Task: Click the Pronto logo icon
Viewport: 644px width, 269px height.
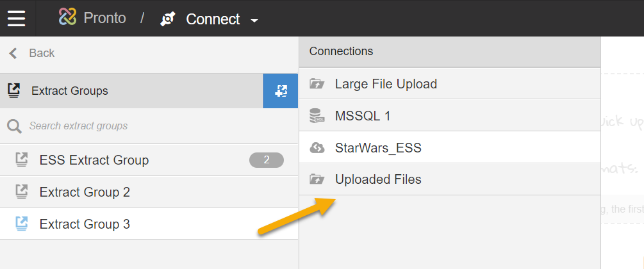Action: click(x=67, y=17)
